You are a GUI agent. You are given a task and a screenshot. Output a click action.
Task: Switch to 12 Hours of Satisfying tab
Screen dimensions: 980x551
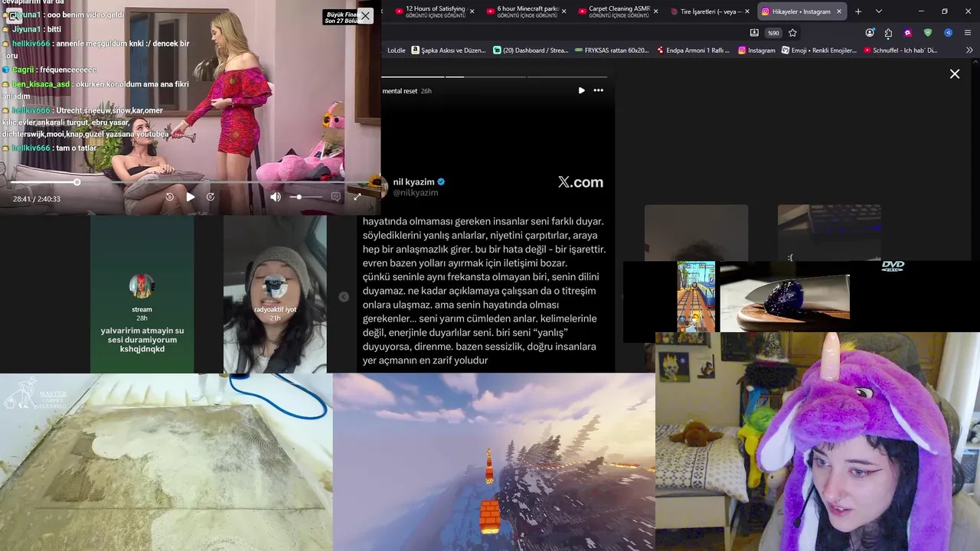pyautogui.click(x=435, y=11)
